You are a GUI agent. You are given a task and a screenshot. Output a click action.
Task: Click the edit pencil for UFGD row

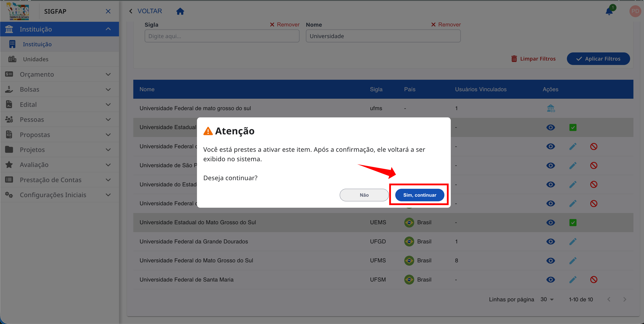point(572,241)
